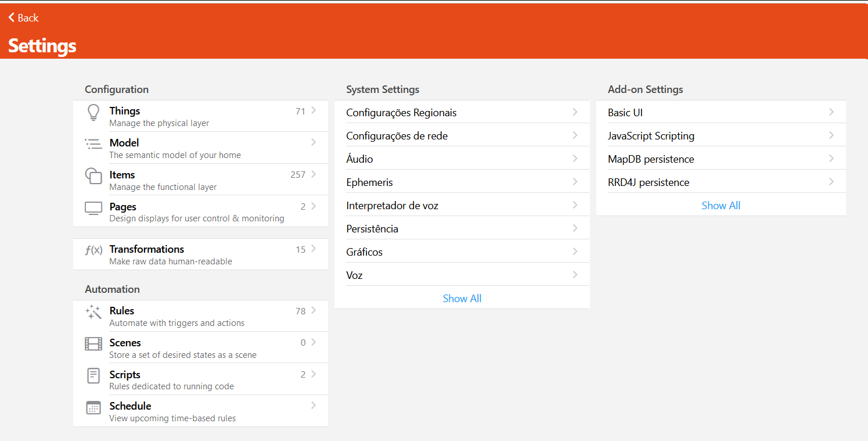Click the Model list icon
This screenshot has width=868, height=441.
tap(93, 144)
